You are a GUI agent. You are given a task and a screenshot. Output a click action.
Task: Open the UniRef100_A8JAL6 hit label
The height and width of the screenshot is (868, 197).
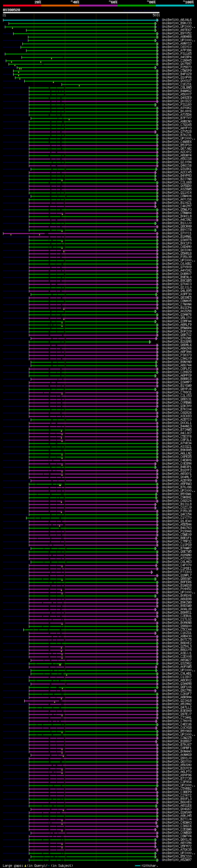coord(177,20)
